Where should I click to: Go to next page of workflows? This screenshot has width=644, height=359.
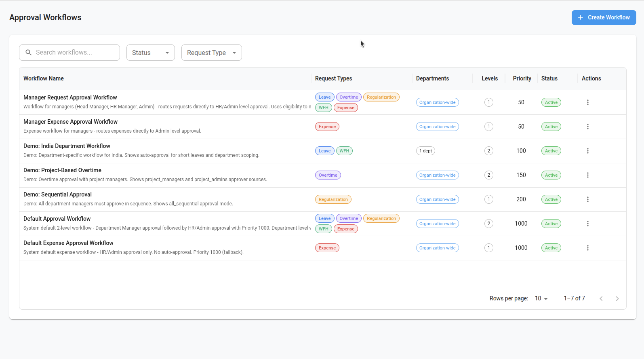(617, 298)
